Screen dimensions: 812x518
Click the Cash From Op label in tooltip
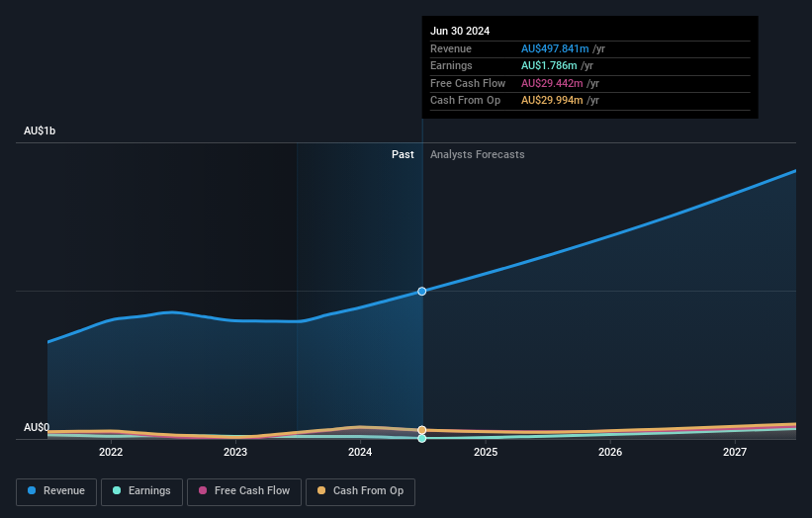pyautogui.click(x=465, y=101)
